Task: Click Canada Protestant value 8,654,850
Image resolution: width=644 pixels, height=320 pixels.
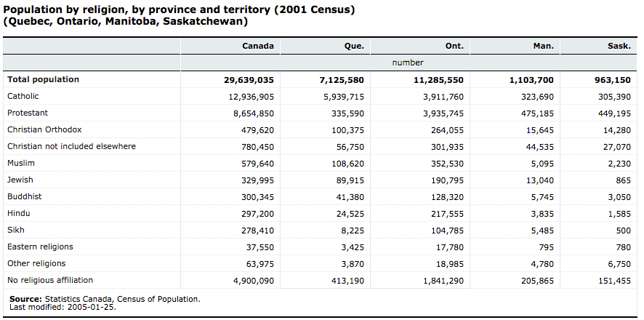Action: [x=254, y=113]
